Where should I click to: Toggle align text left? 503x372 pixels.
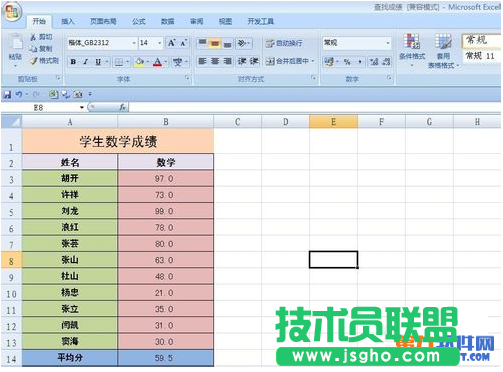click(x=202, y=61)
